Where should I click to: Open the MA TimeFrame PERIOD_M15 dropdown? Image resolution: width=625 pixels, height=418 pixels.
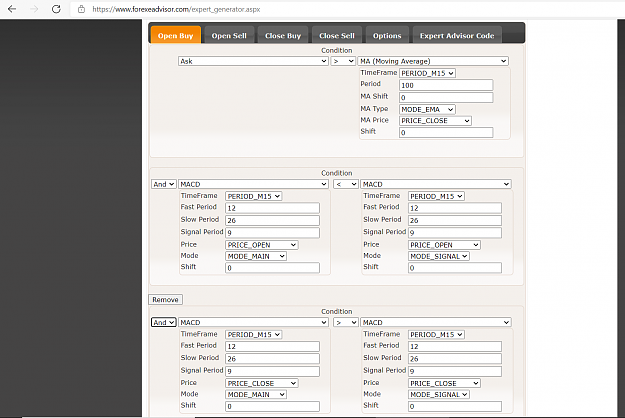pos(427,73)
